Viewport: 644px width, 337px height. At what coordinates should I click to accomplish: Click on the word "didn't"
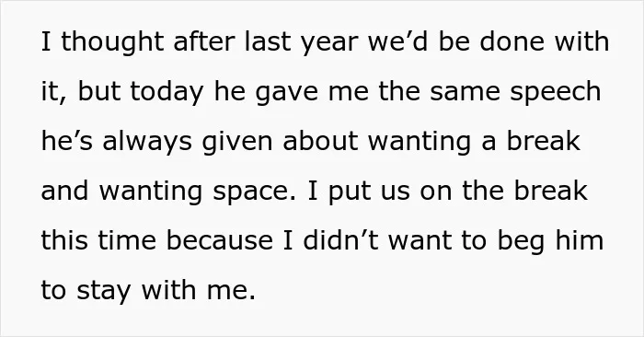341,240
